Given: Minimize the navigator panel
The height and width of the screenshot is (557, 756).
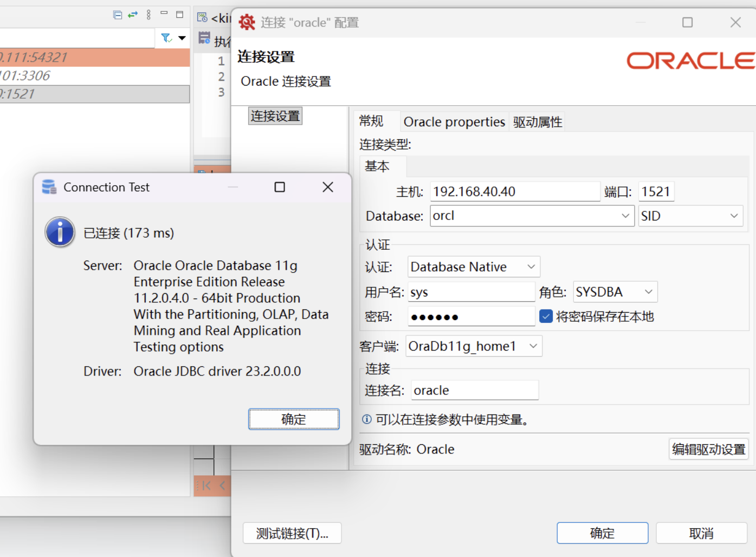Looking at the screenshot, I should 164,13.
